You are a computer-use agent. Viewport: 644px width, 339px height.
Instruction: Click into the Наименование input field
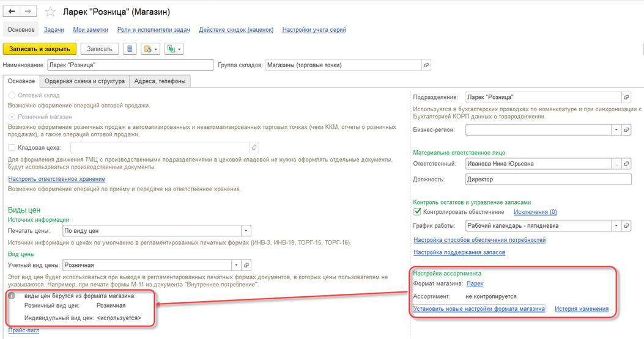tap(130, 65)
